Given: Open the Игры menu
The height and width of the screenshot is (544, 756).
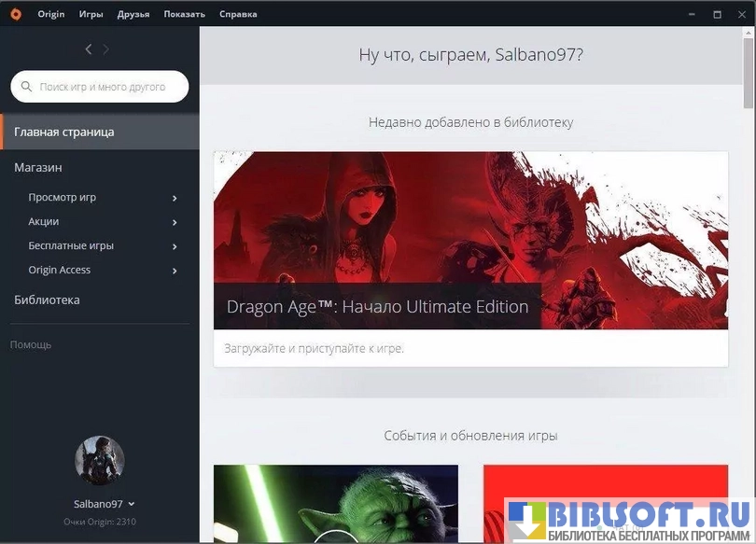Looking at the screenshot, I should click(91, 14).
